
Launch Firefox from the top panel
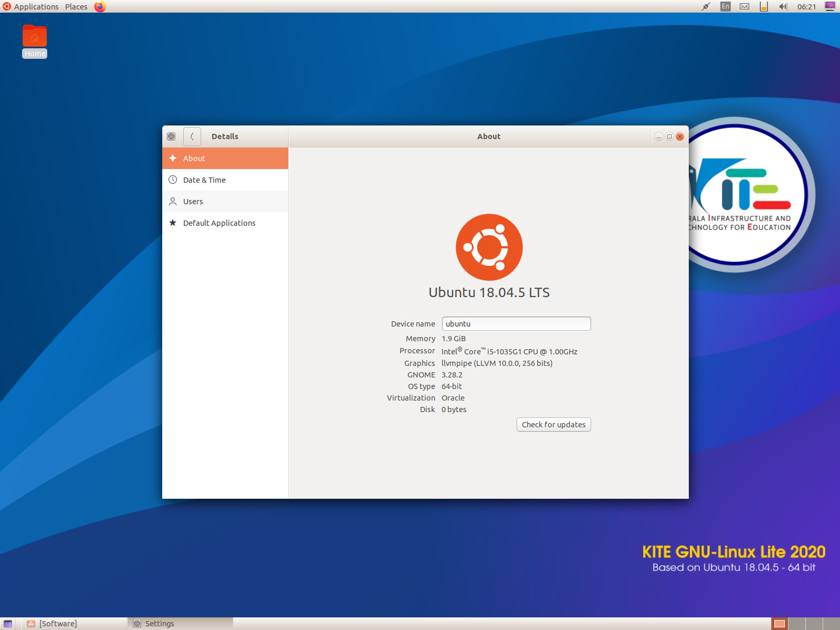tap(100, 7)
